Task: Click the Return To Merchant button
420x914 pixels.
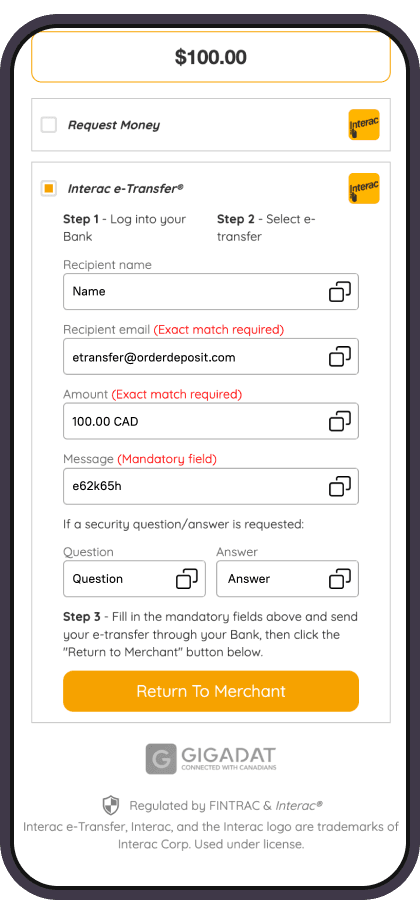Action: [211, 691]
